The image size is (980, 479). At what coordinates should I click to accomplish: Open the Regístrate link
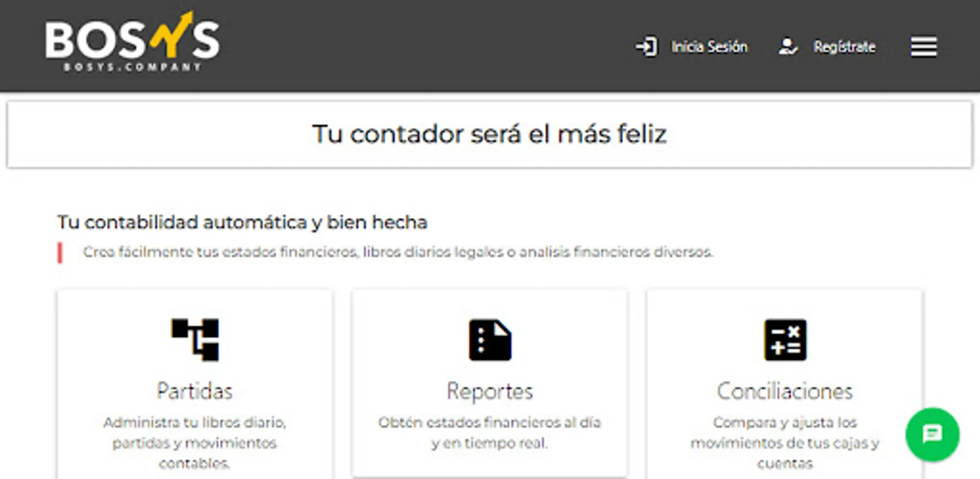844,47
